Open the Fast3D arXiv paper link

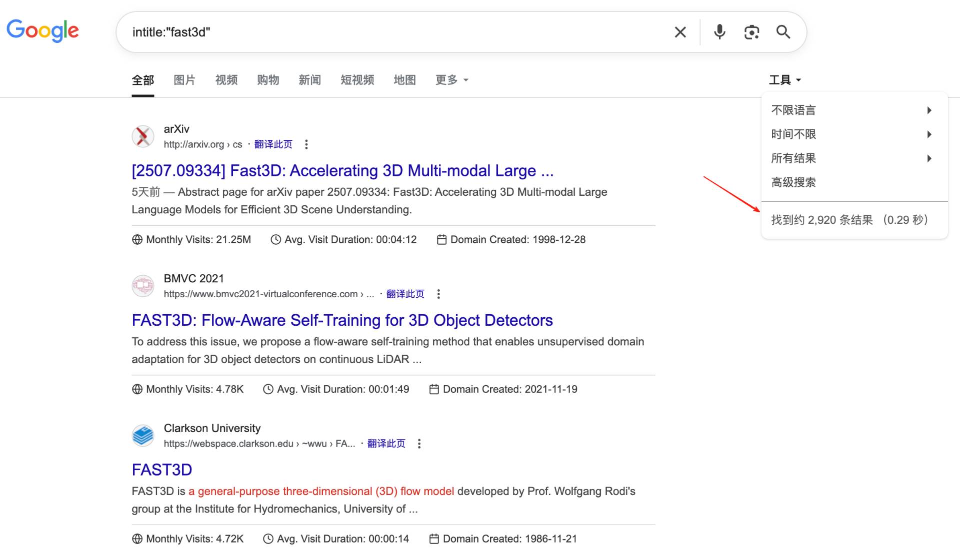coord(342,170)
